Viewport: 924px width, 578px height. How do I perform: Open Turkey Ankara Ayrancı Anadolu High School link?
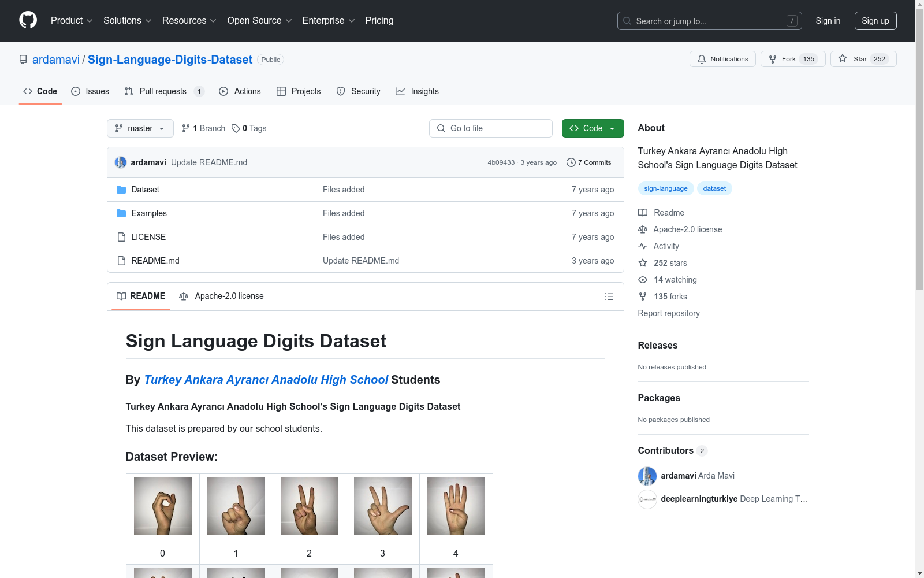pos(266,380)
